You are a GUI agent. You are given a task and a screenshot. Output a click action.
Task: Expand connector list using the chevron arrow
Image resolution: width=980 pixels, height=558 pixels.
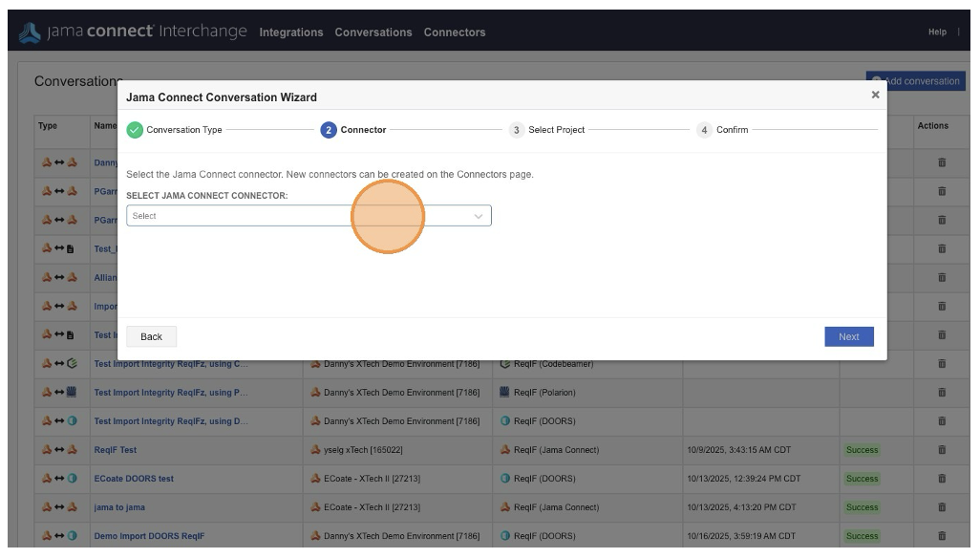click(479, 216)
